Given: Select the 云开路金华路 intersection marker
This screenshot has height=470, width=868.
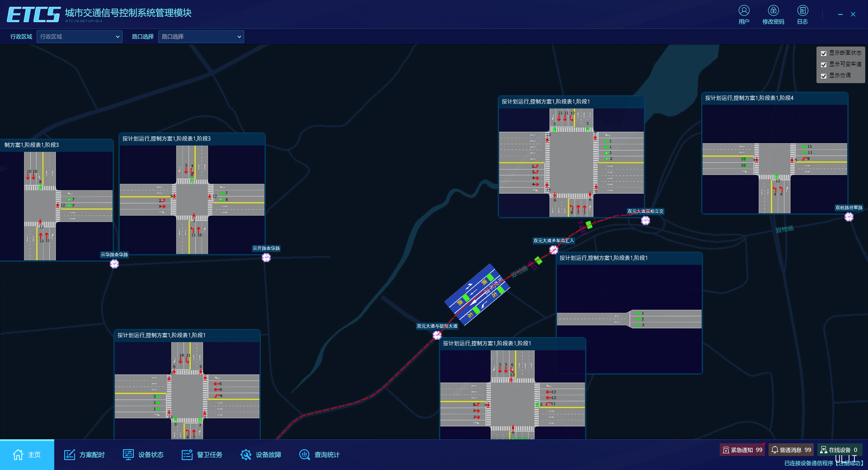Looking at the screenshot, I should [266, 258].
